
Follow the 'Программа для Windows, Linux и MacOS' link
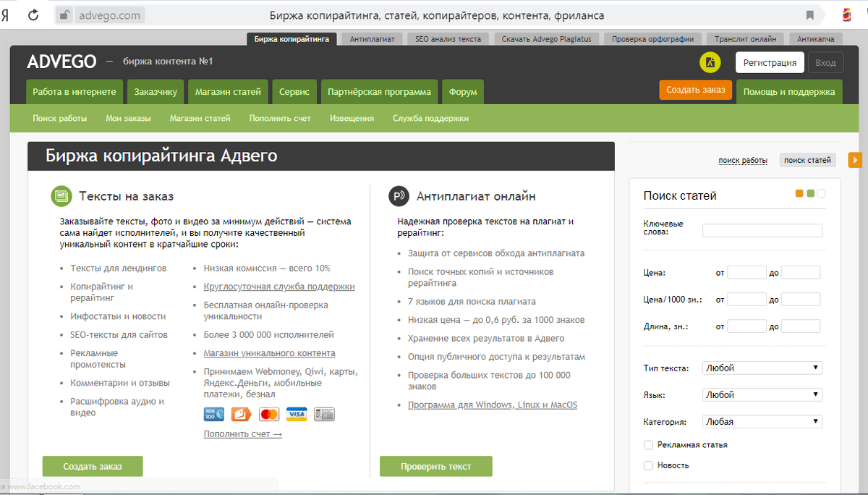(493, 405)
